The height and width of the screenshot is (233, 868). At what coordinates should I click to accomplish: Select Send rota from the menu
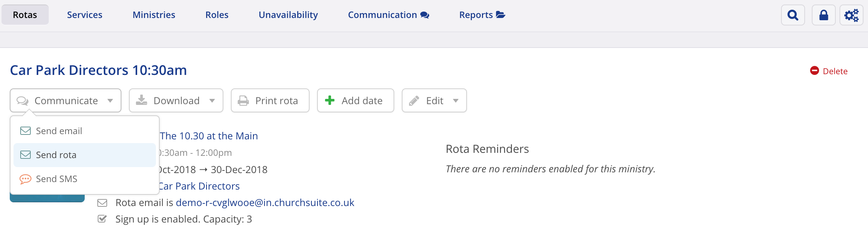pos(56,155)
